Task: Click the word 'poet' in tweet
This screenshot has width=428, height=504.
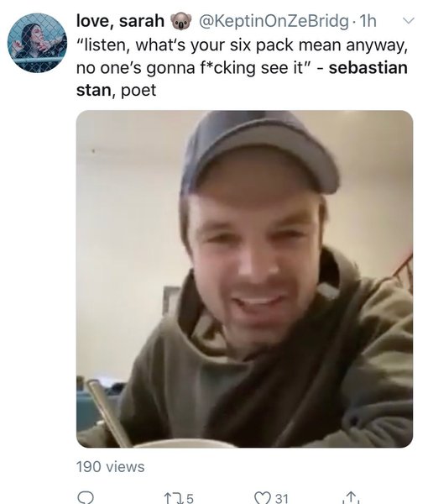Action: point(138,91)
